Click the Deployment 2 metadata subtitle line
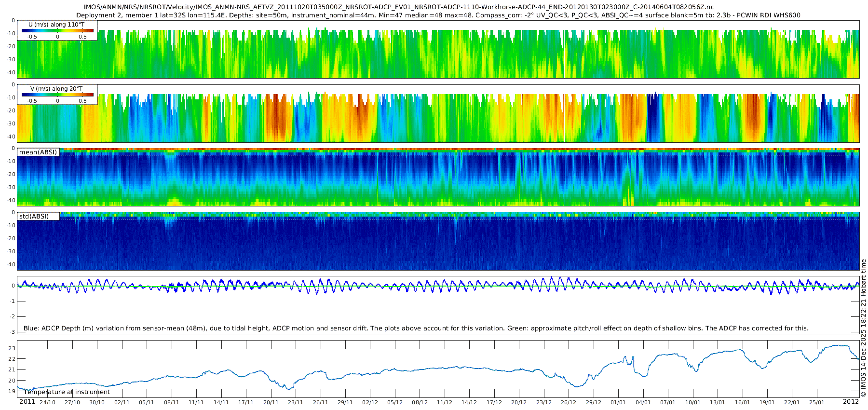 [438, 15]
